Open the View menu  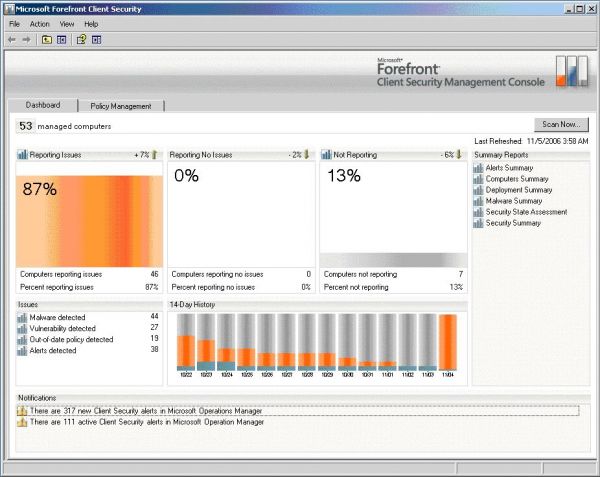point(67,24)
